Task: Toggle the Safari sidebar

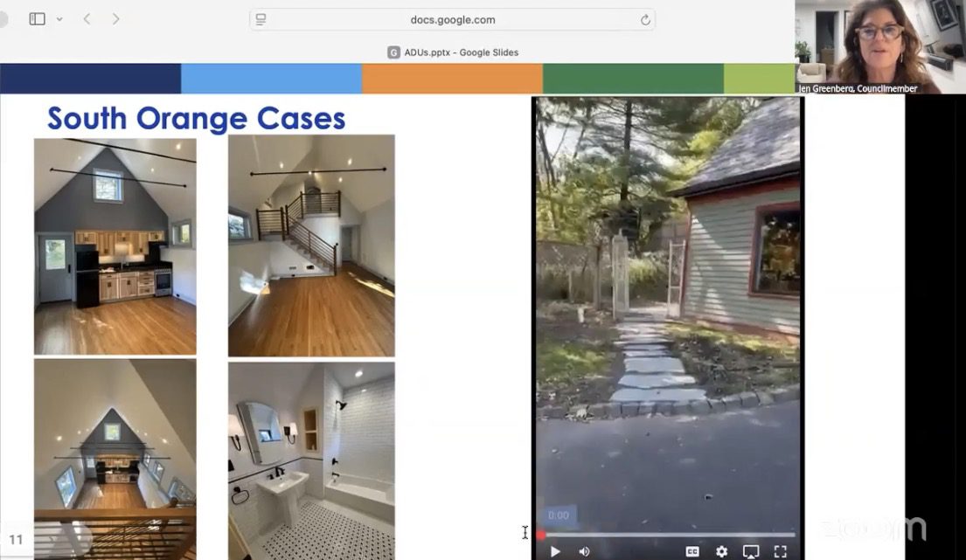Action: (x=37, y=19)
